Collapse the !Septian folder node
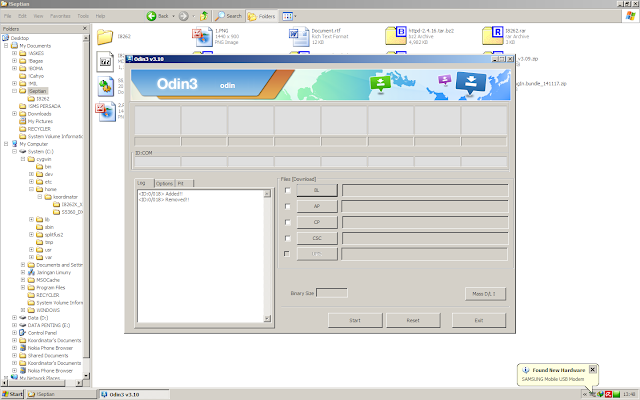Image resolution: width=640 pixels, height=400 pixels. [14, 91]
